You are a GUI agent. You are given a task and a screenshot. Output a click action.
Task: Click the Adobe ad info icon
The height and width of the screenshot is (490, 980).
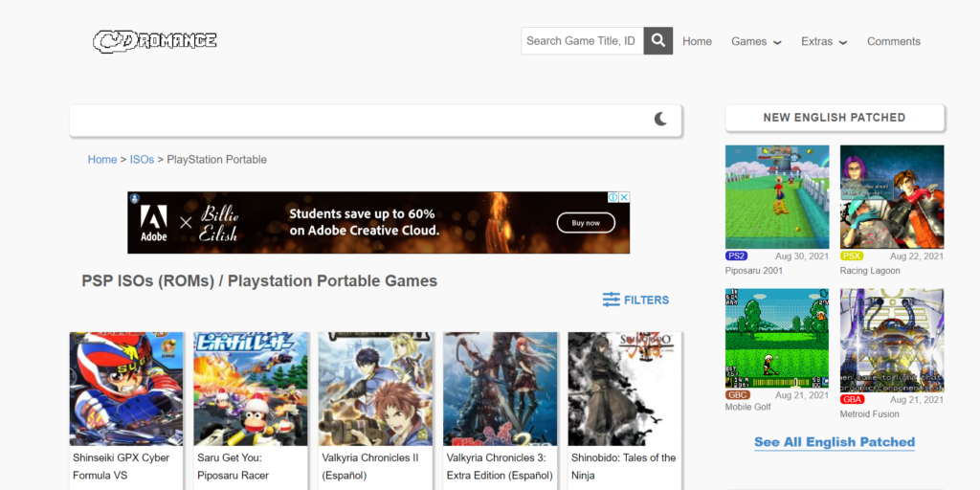coord(613,197)
